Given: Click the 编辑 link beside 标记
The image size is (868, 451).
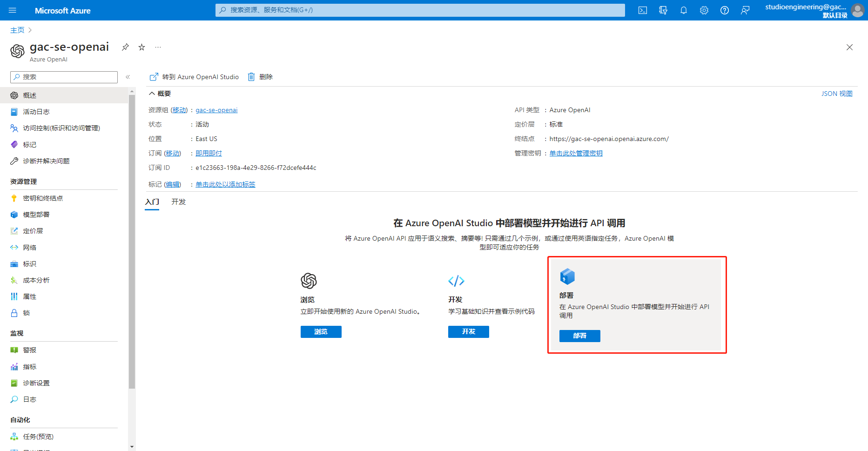Looking at the screenshot, I should 173,185.
